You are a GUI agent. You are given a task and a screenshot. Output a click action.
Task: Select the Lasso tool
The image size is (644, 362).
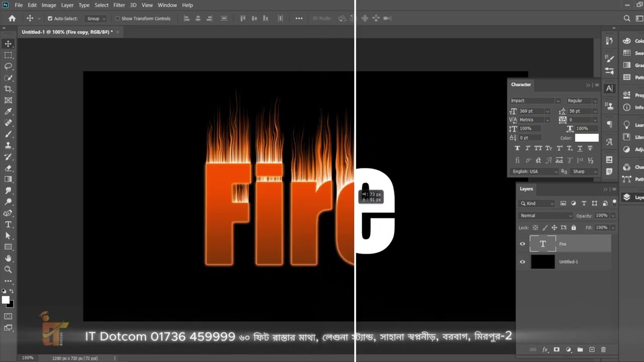pos(8,66)
